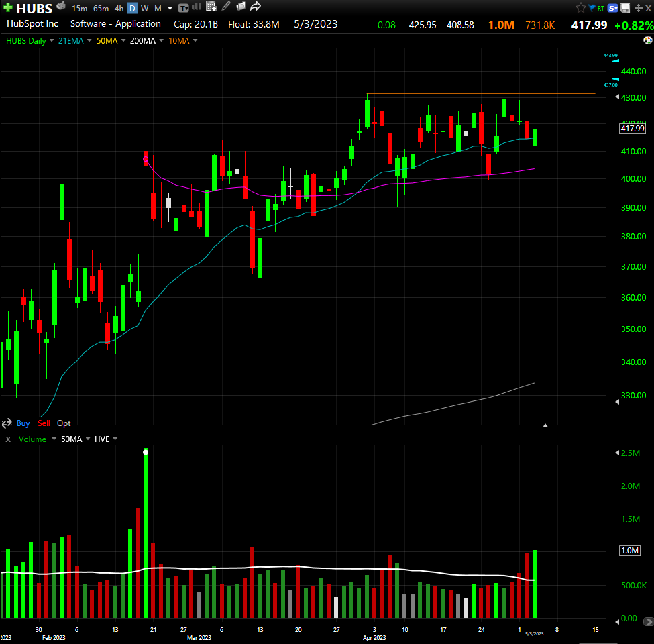Click the Opt button
Image resolution: width=654 pixels, height=644 pixels.
[64, 423]
